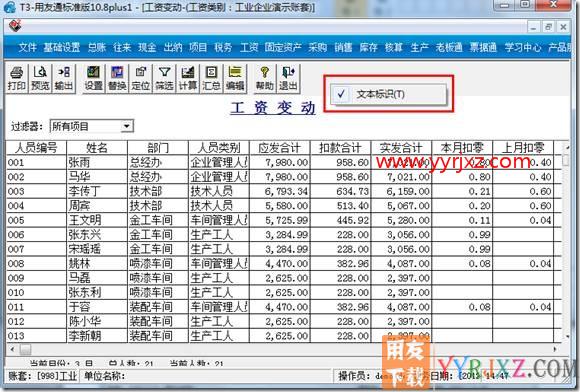This screenshot has width=580, height=392.
Task: Select the 替换 replace tool
Action: point(117,78)
